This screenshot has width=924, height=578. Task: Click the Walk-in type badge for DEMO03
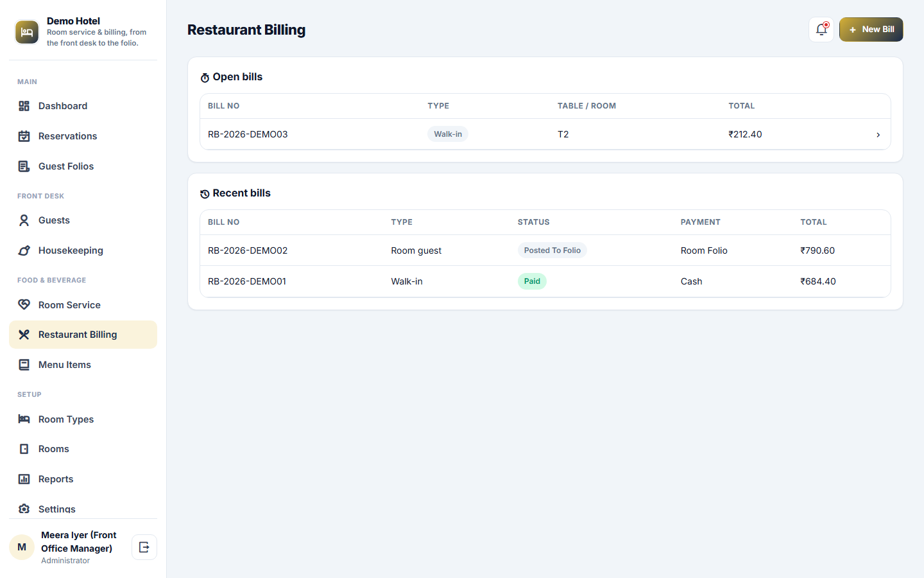point(448,134)
